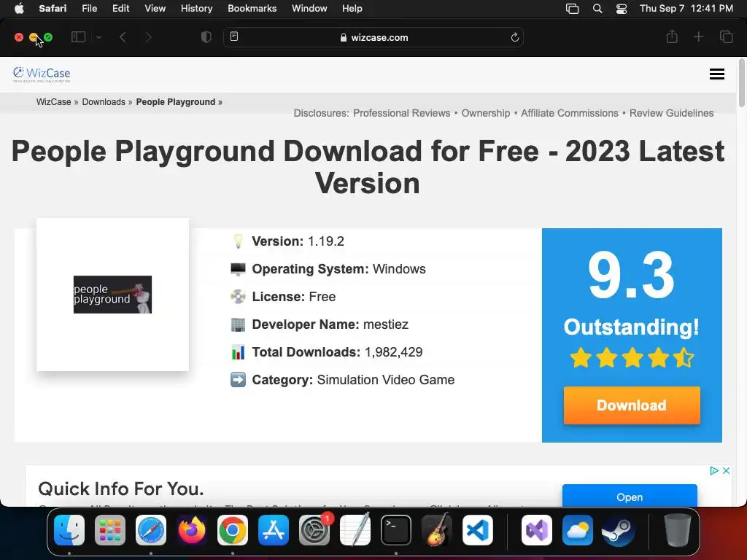
Task: Click the AdChoices triangle icon
Action: 713,470
